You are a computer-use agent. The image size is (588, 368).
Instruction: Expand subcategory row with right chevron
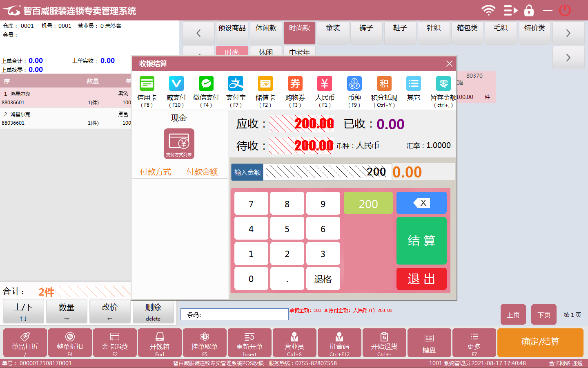568,58
